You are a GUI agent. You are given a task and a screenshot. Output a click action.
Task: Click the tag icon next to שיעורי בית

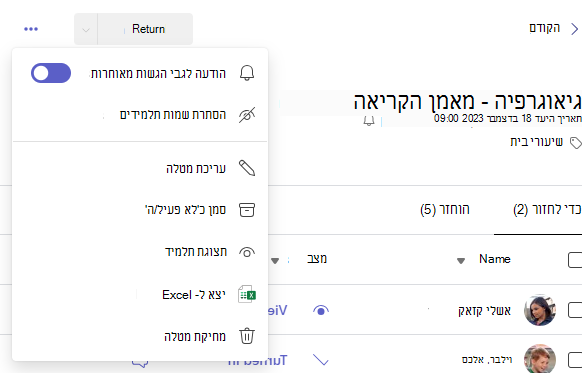click(576, 143)
